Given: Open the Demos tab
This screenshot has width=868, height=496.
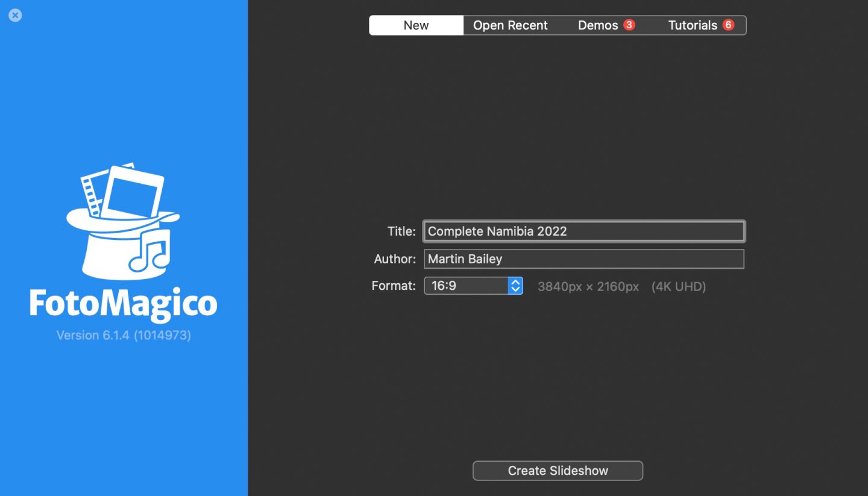Looking at the screenshot, I should (598, 25).
